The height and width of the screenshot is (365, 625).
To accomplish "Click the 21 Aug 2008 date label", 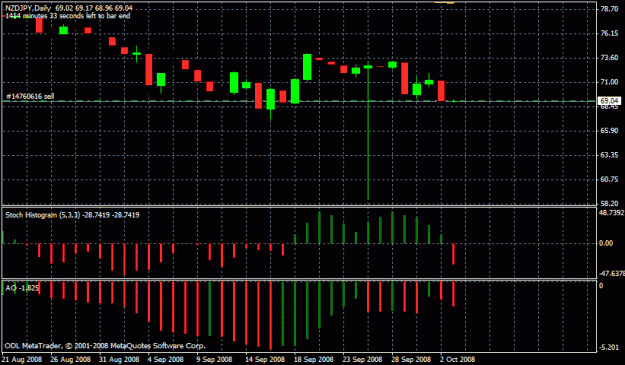I will point(22,359).
